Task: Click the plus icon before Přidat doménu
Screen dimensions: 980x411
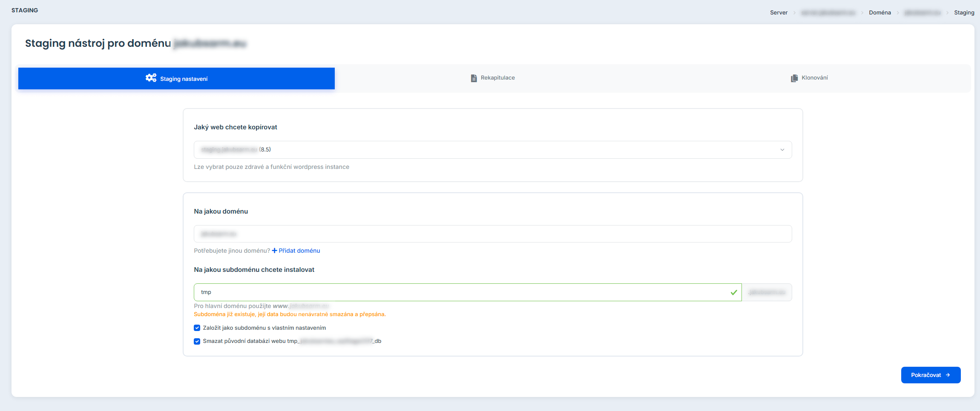Action: coord(274,251)
